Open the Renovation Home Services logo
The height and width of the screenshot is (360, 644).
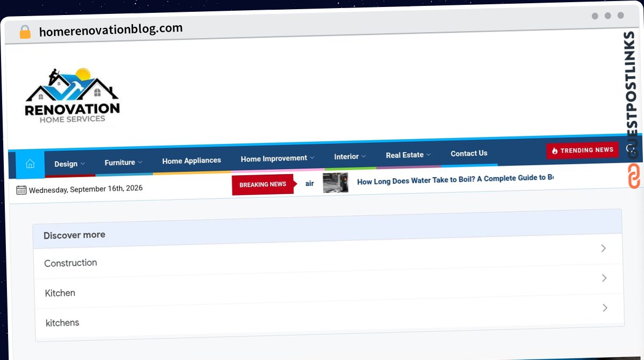click(x=72, y=96)
